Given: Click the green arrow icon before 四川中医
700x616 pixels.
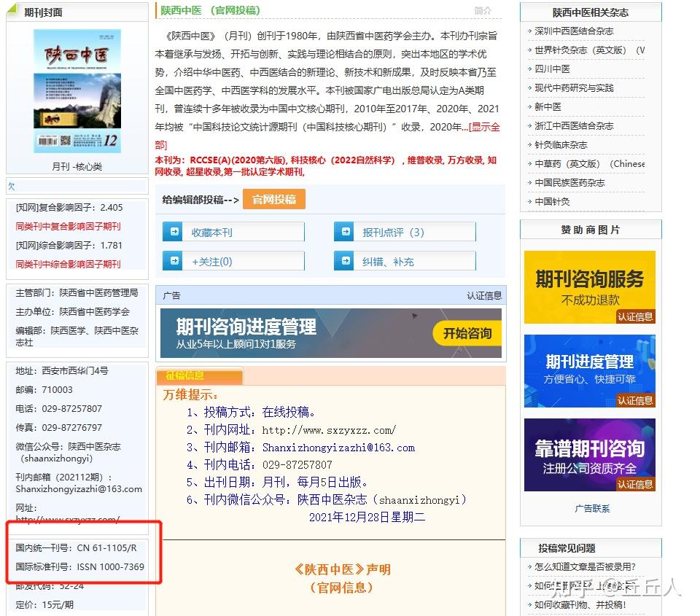Looking at the screenshot, I should [529, 69].
